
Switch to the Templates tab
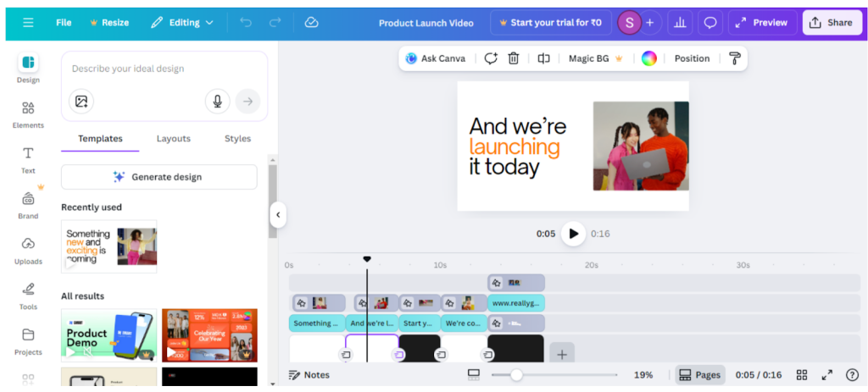coord(100,139)
